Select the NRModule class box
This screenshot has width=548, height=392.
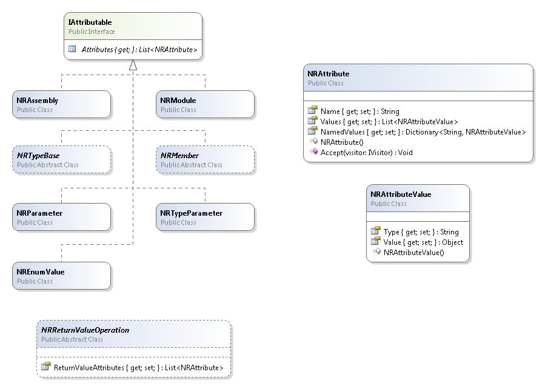[x=205, y=104]
